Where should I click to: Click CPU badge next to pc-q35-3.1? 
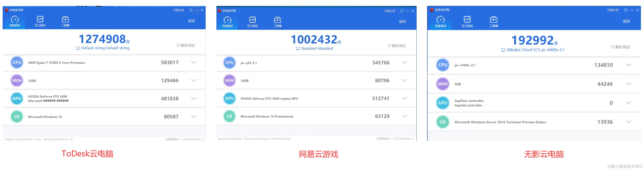click(x=229, y=63)
